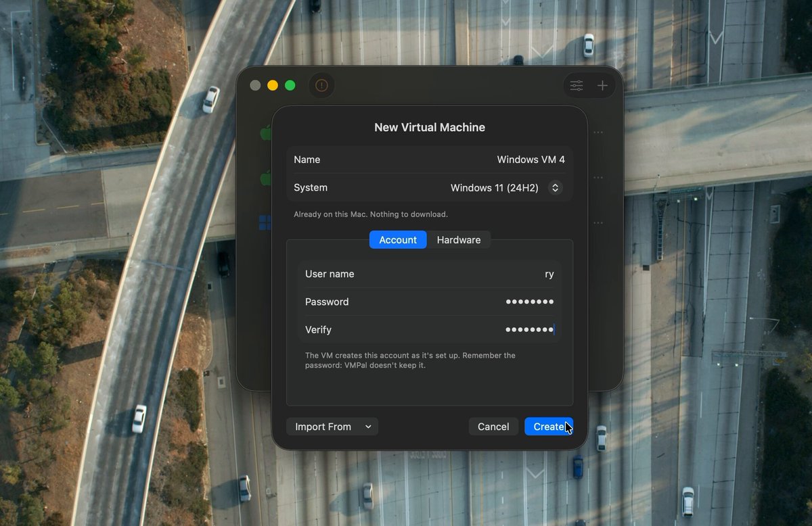Select the Password field

click(x=430, y=302)
